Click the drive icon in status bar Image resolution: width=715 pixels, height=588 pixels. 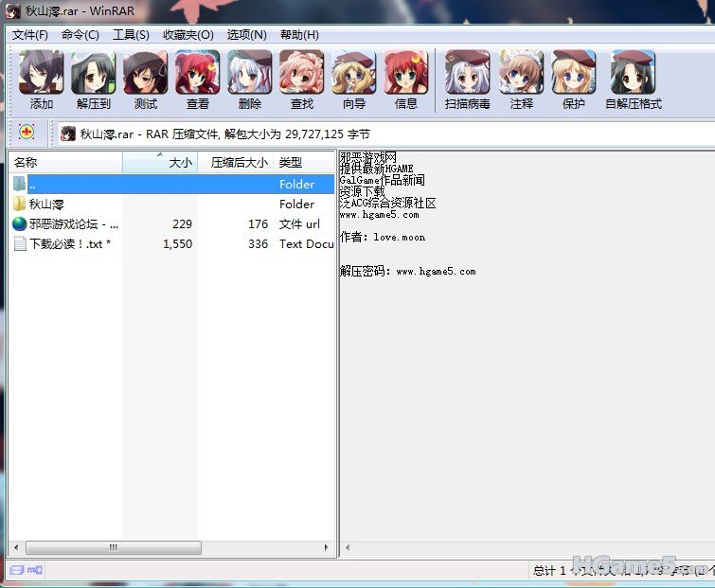(16, 570)
